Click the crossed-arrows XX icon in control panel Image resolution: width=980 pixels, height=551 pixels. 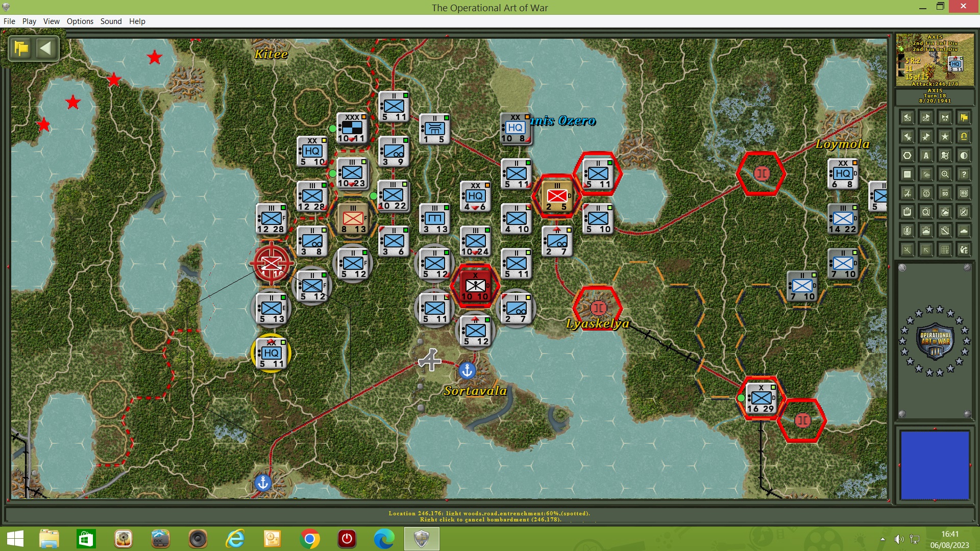click(x=945, y=118)
